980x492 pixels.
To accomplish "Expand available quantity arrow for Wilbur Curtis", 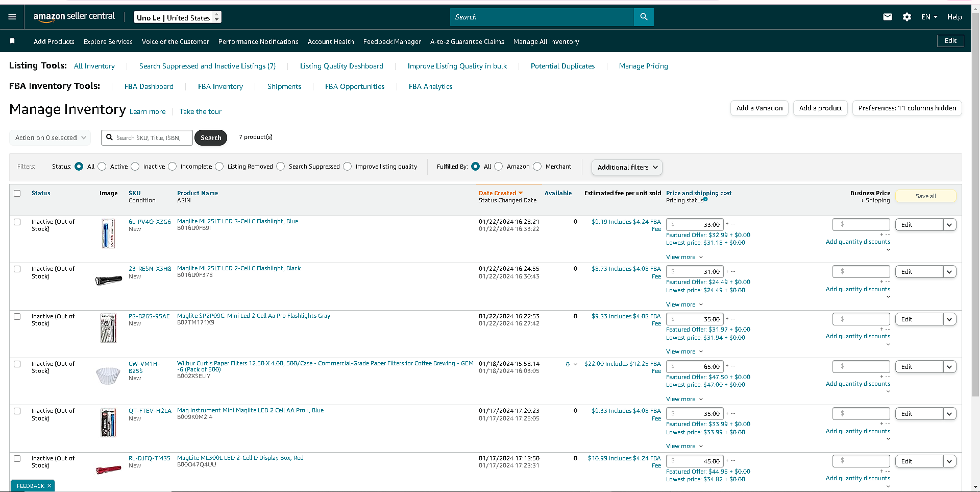I will coord(575,364).
